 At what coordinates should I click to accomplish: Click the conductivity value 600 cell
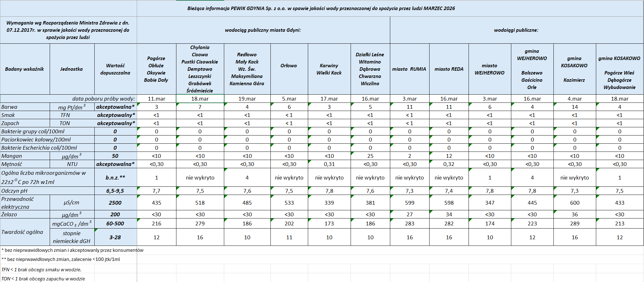point(575,203)
